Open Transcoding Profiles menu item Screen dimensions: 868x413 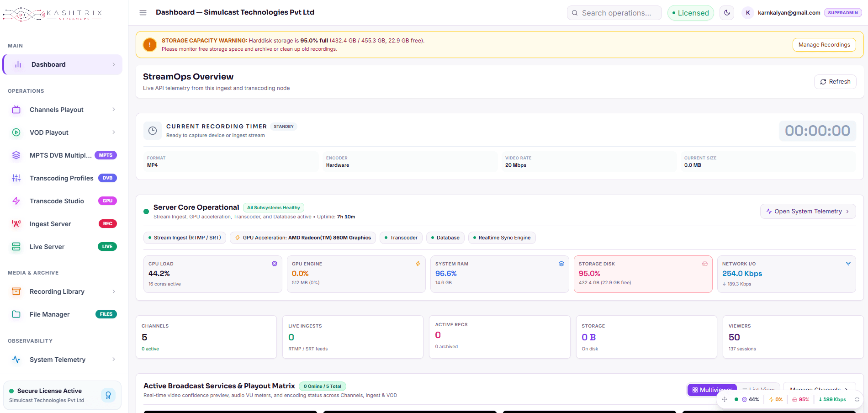63,178
